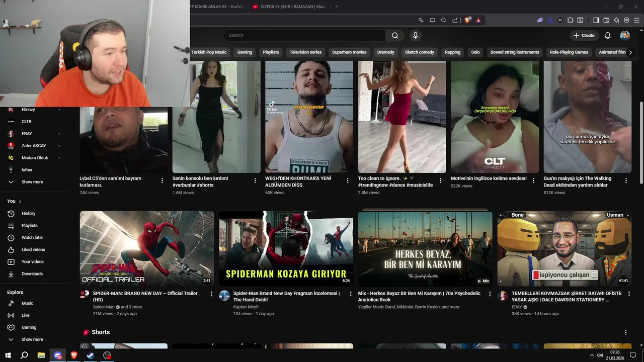
Task: Click the YouTube search input field
Action: coord(304,35)
